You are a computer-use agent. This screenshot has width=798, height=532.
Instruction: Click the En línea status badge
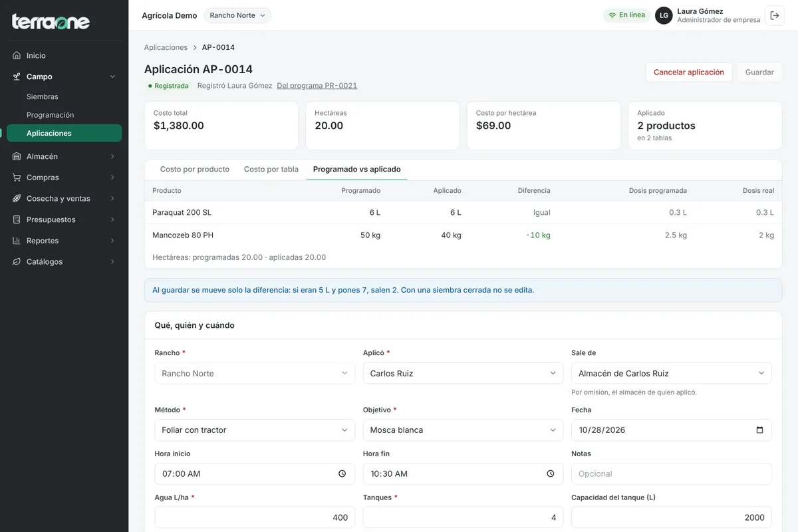pyautogui.click(x=627, y=15)
